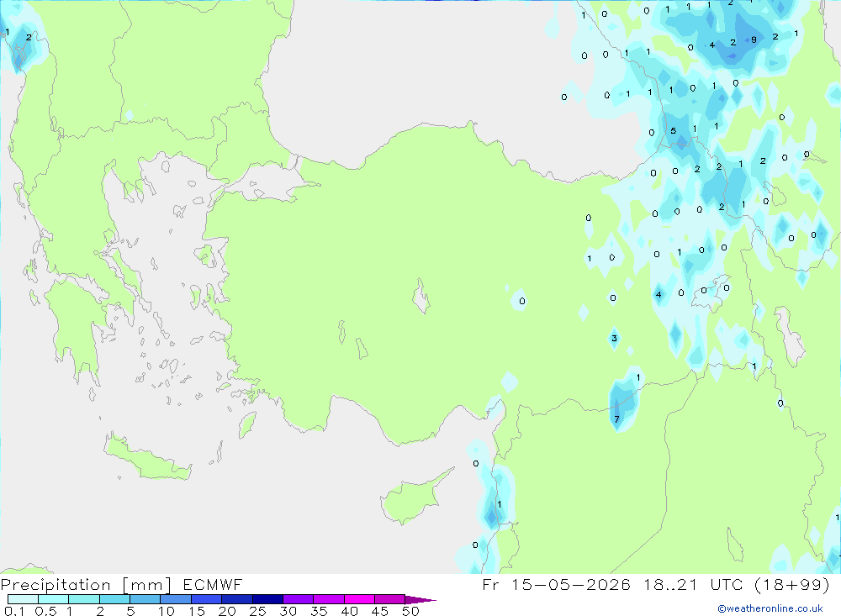Click the magenta 40–45 mm legend swatch

(x=359, y=599)
